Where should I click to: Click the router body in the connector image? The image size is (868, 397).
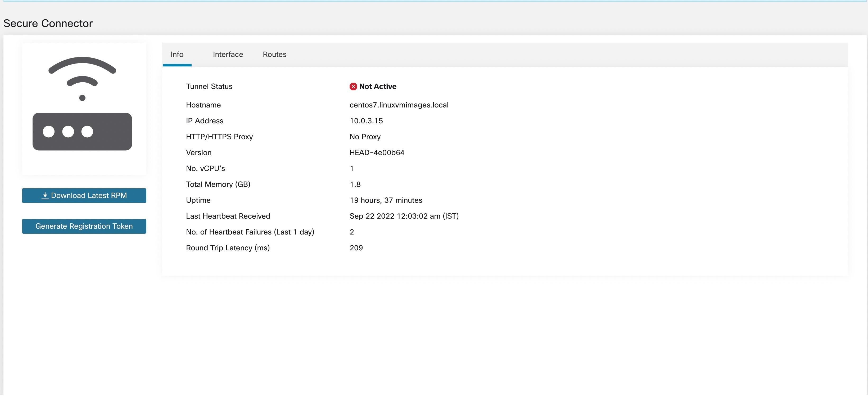click(82, 132)
